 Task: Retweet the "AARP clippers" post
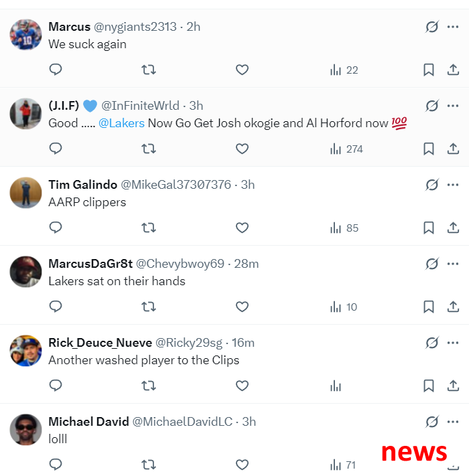pyautogui.click(x=149, y=228)
